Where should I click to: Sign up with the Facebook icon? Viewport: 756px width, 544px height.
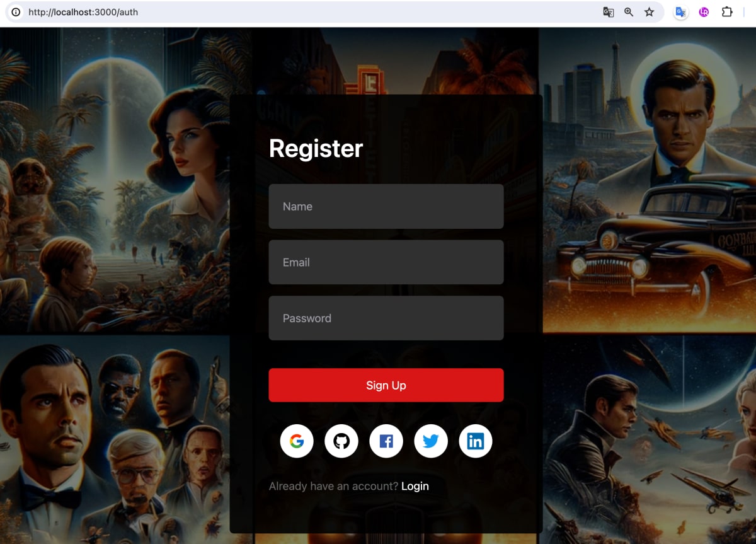[386, 441]
